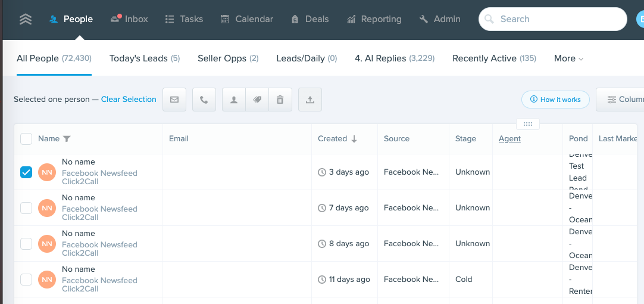Click the phone call icon in toolbar
644x304 pixels.
204,100
